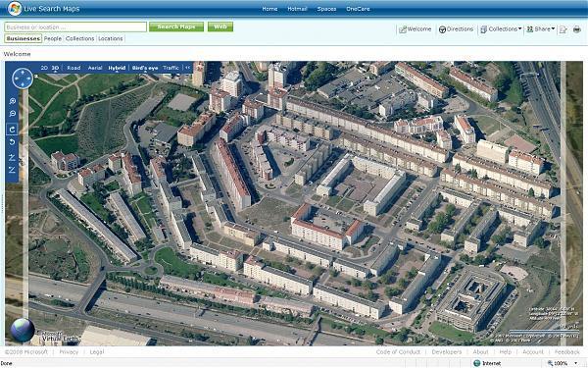Click the green Search Maps button
This screenshot has width=588, height=368.
point(176,26)
